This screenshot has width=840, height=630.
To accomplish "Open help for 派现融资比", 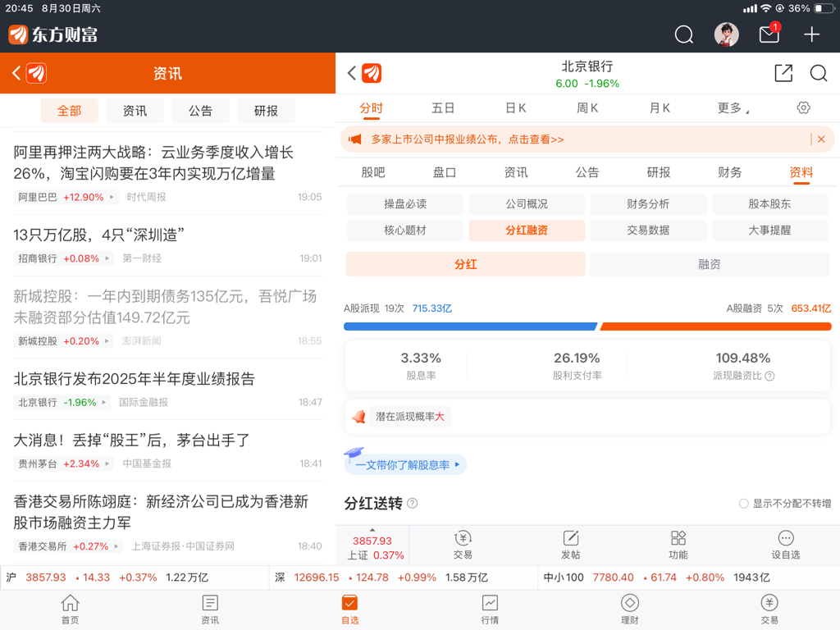I will pos(769,376).
